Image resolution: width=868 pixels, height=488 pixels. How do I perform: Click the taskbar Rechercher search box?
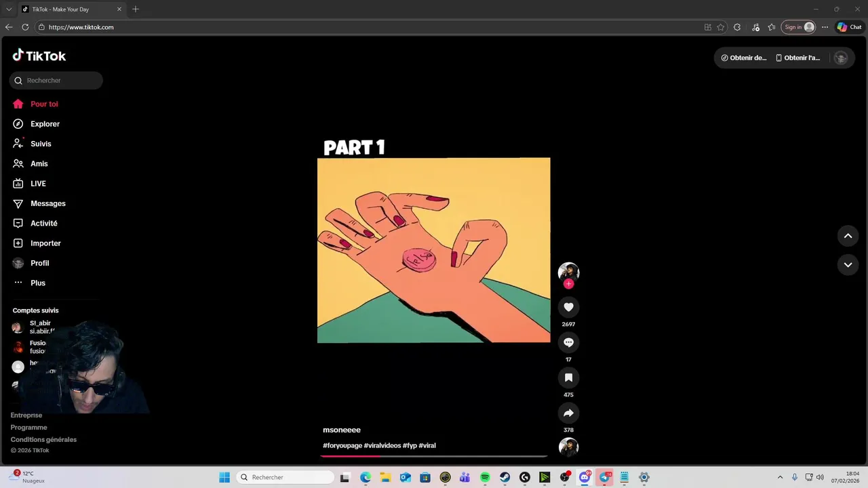[285, 477]
